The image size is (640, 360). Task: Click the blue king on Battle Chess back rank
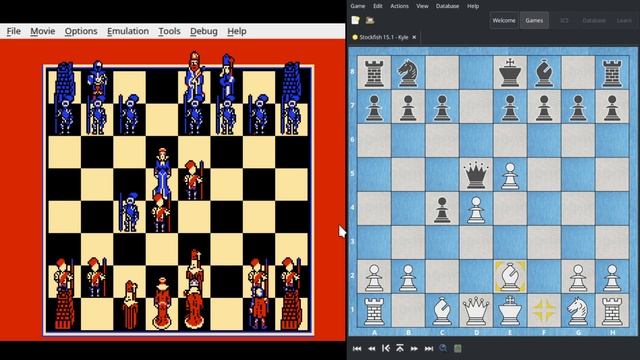coord(195,76)
